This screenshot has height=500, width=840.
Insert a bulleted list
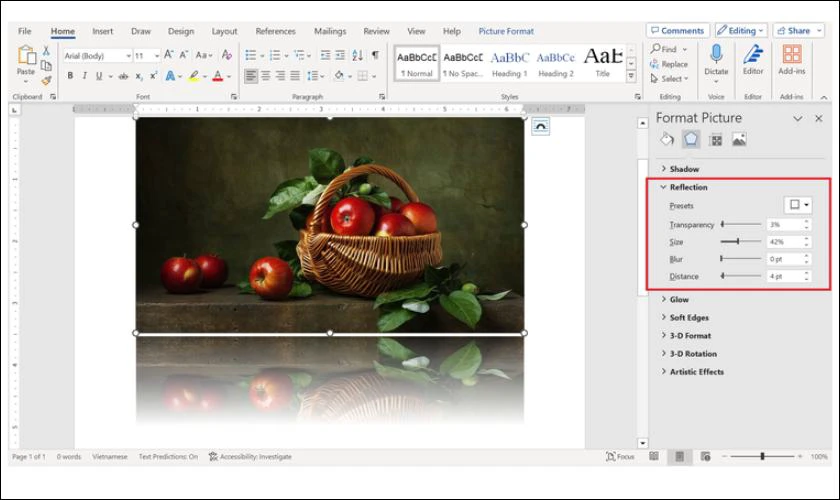(250, 55)
